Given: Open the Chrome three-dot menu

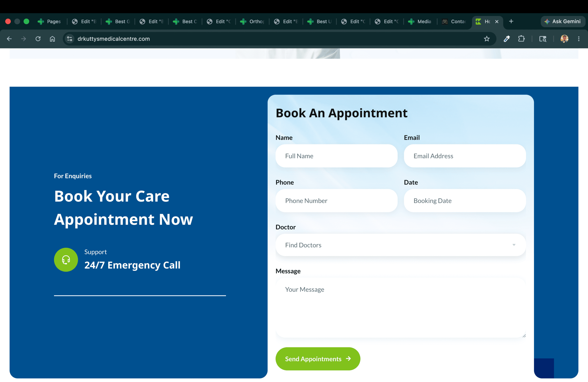Looking at the screenshot, I should click(x=579, y=39).
